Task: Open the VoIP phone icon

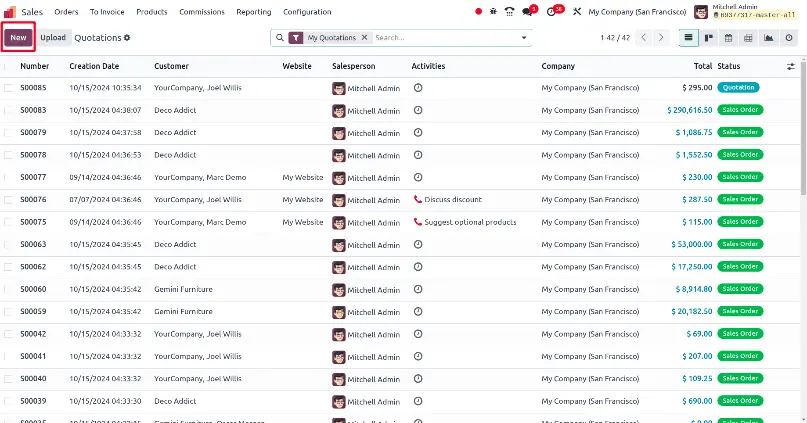Action: tap(510, 11)
